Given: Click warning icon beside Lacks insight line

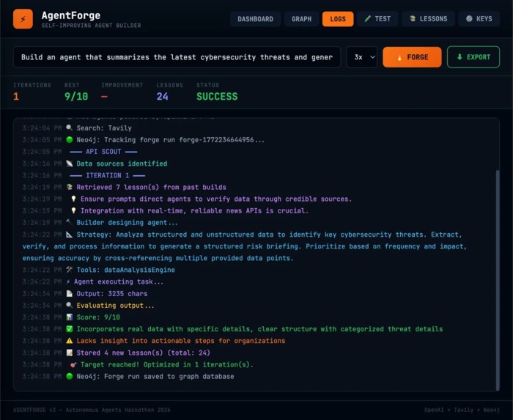Looking at the screenshot, I should click(70, 341).
